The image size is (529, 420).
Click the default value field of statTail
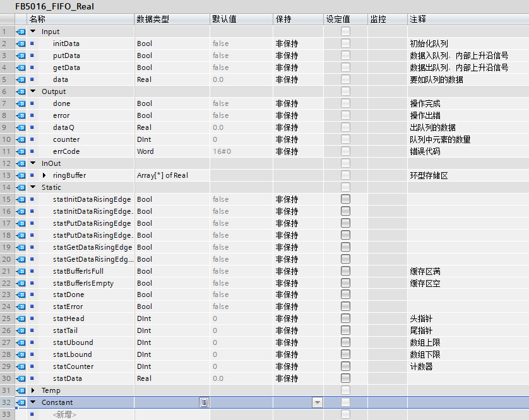click(x=241, y=330)
